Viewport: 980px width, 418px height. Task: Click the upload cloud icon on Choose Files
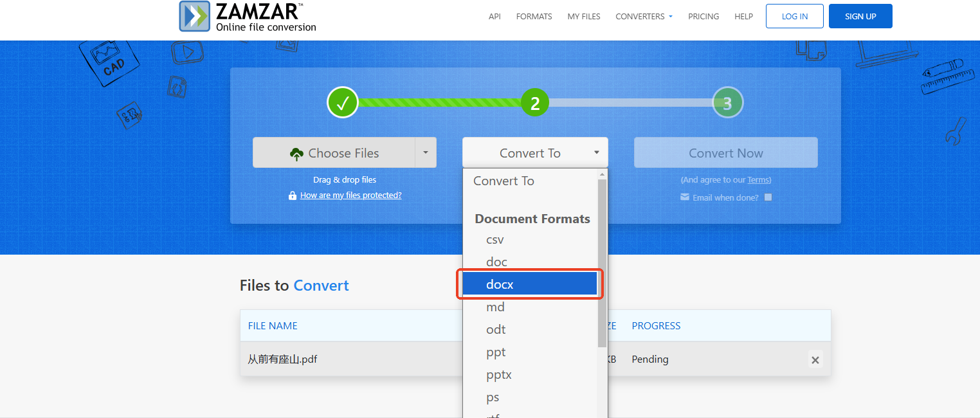pyautogui.click(x=296, y=153)
